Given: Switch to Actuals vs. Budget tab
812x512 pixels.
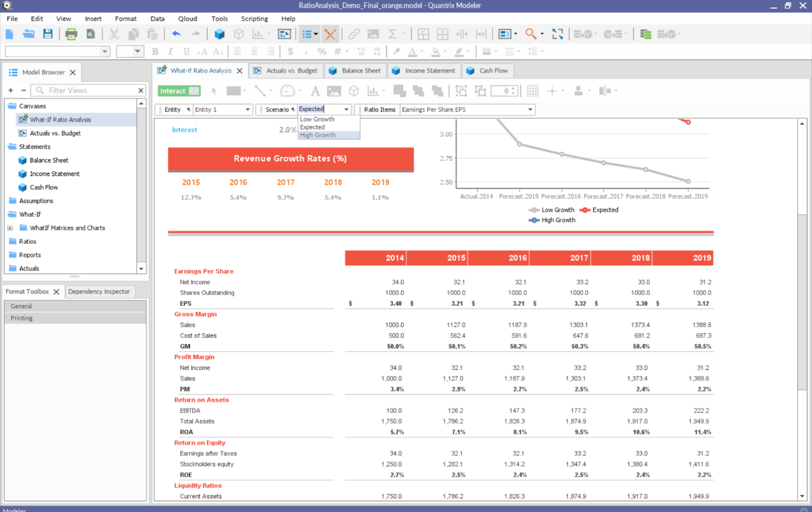Looking at the screenshot, I should 287,71.
